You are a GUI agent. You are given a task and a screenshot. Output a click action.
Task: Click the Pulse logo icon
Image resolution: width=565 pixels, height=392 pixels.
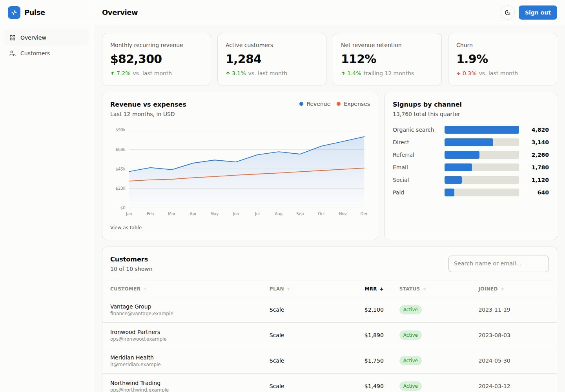pos(14,13)
